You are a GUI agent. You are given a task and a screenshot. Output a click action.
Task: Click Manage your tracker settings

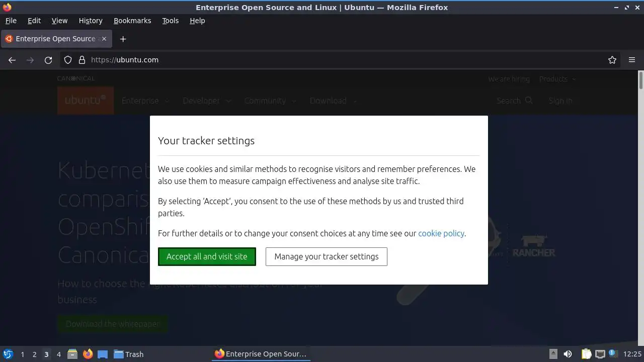pos(326,256)
